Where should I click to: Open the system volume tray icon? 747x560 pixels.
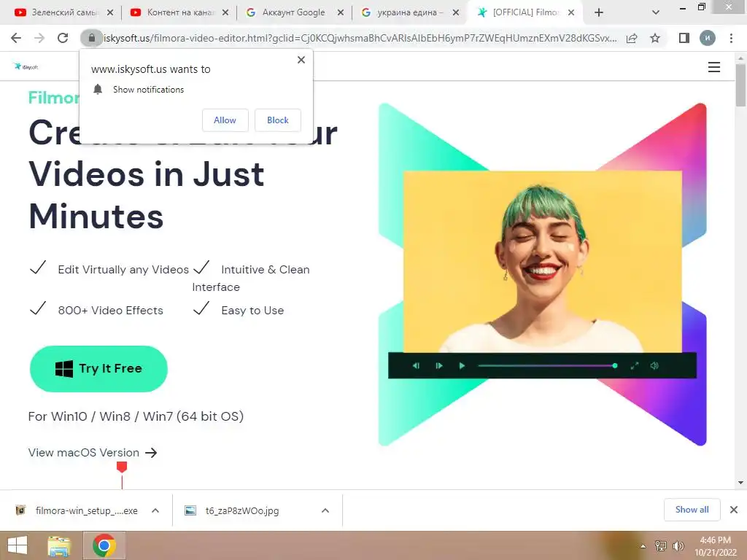pos(678,546)
